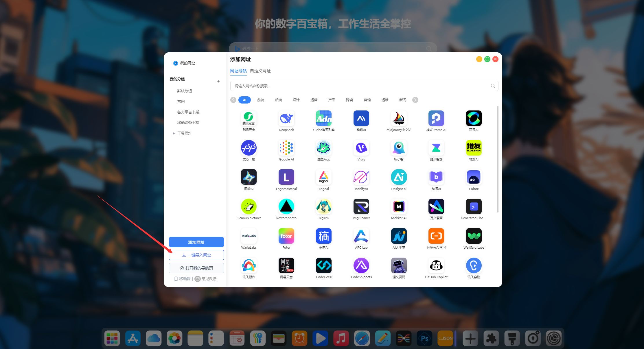Choose the ImgCleaner icon
The height and width of the screenshot is (349, 644).
point(361,206)
